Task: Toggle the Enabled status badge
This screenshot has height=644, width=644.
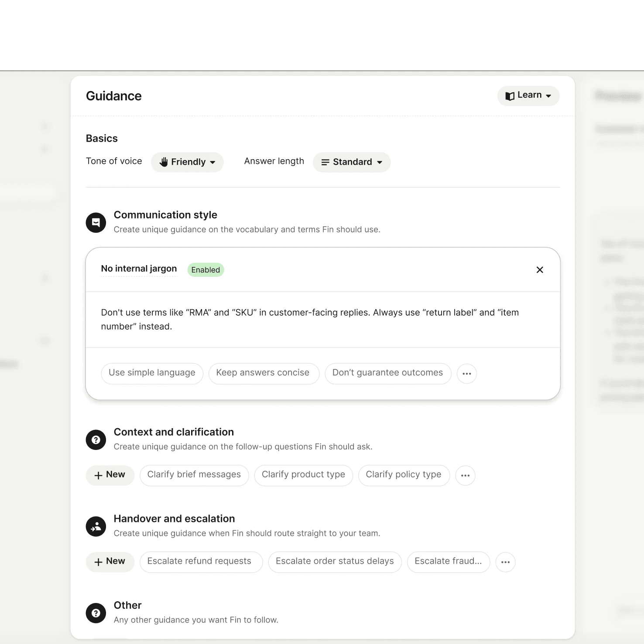Action: pyautogui.click(x=206, y=270)
